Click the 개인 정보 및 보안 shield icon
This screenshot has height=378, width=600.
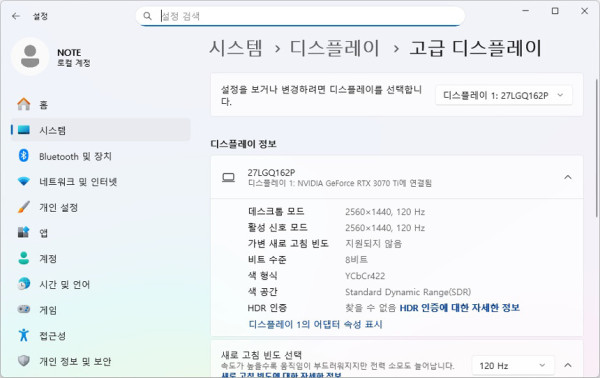[x=24, y=360]
